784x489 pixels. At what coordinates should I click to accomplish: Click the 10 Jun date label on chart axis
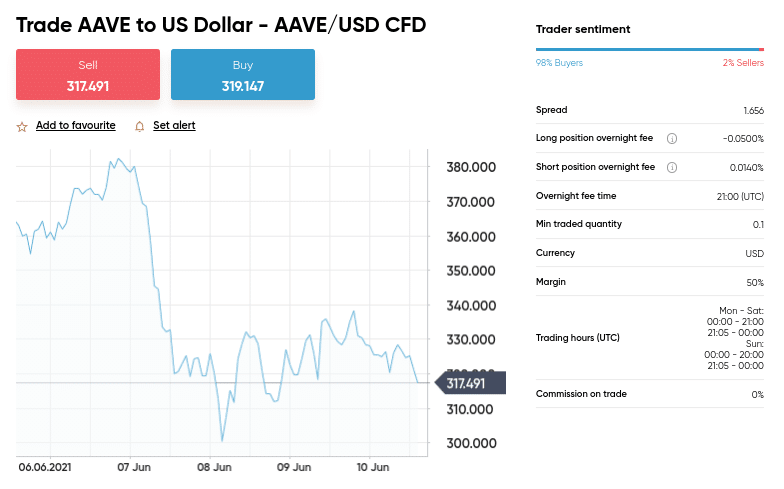(x=372, y=466)
